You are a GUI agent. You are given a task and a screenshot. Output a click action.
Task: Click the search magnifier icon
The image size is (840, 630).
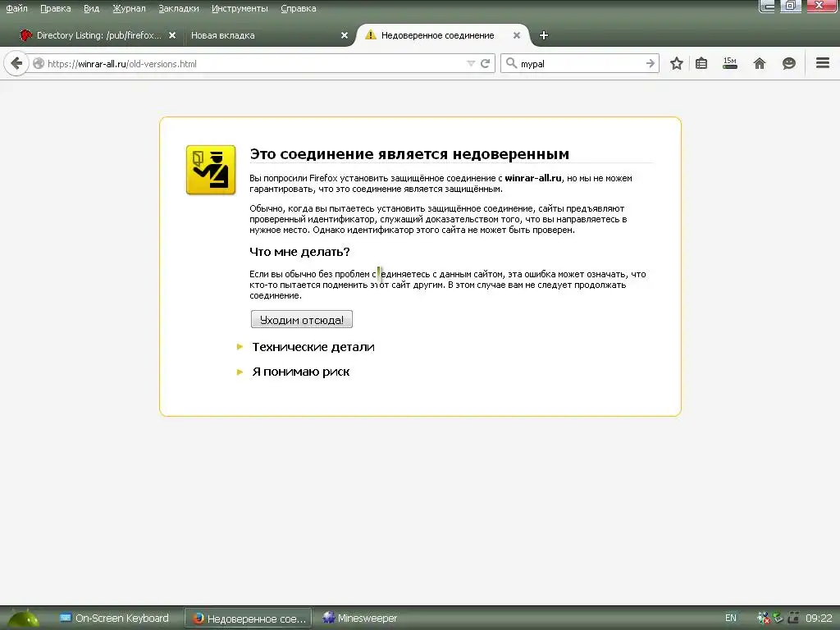[x=512, y=63]
